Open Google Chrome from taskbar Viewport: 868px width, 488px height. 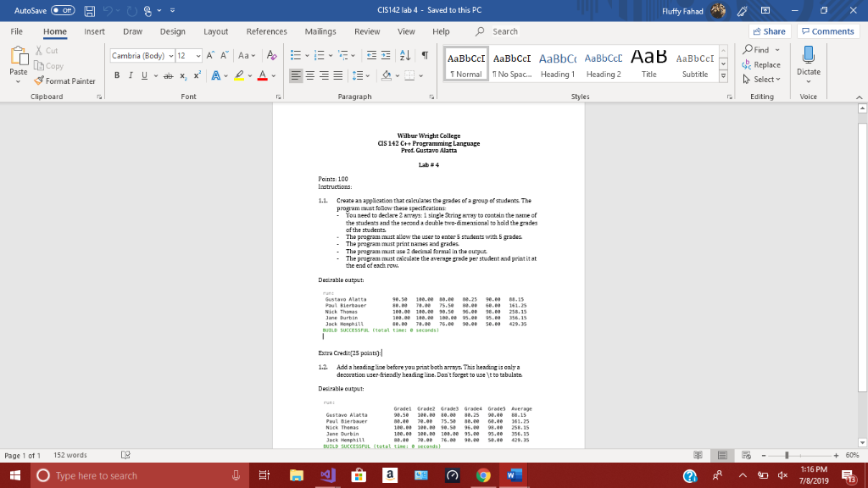[483, 475]
